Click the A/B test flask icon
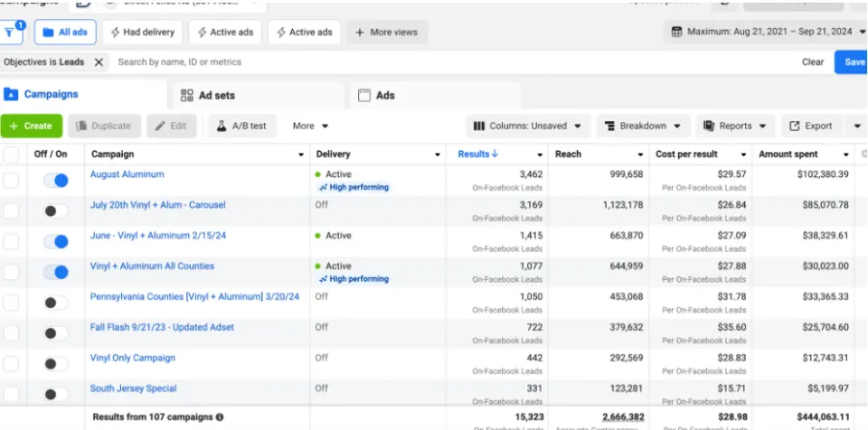This screenshot has width=868, height=430. click(x=222, y=126)
